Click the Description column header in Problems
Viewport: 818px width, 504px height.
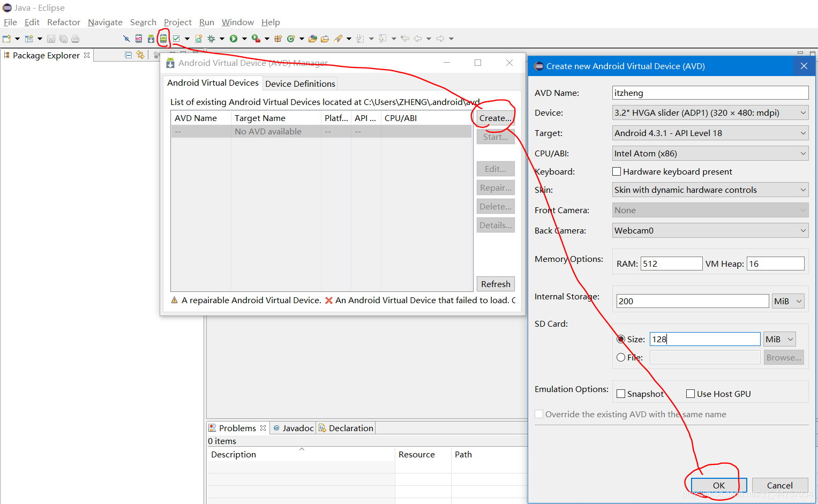[301, 454]
